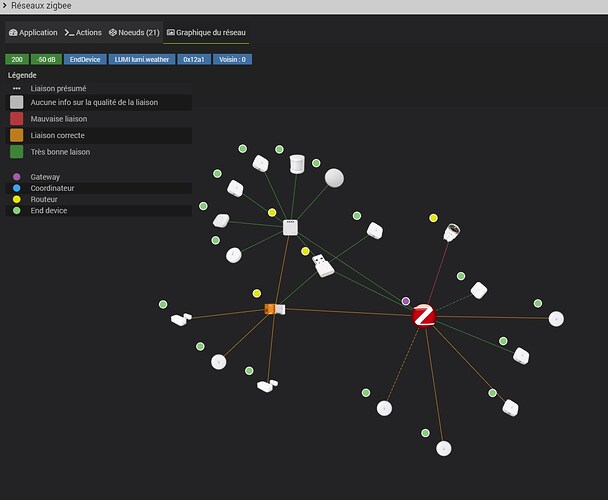The height and width of the screenshot is (500, 608).
Task: Click the yellow router dot above the bulb
Action: point(434,218)
